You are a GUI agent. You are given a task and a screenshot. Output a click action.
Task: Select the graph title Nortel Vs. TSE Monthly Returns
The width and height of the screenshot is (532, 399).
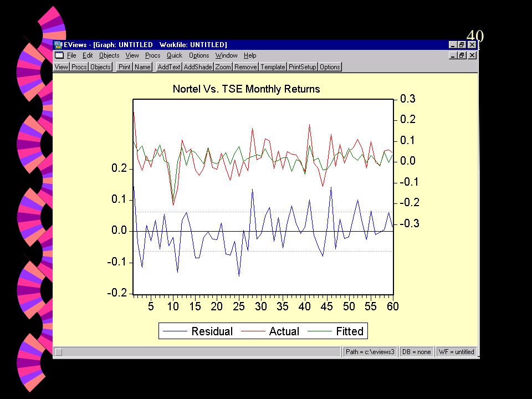pyautogui.click(x=246, y=89)
